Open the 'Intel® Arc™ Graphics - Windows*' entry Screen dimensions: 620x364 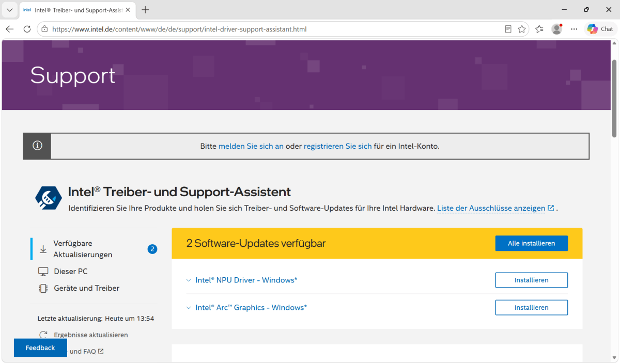click(x=251, y=308)
